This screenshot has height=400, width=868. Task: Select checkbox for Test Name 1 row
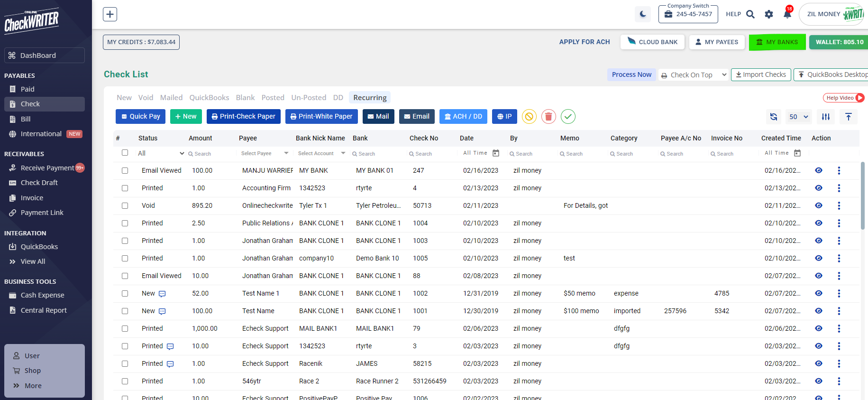(125, 293)
